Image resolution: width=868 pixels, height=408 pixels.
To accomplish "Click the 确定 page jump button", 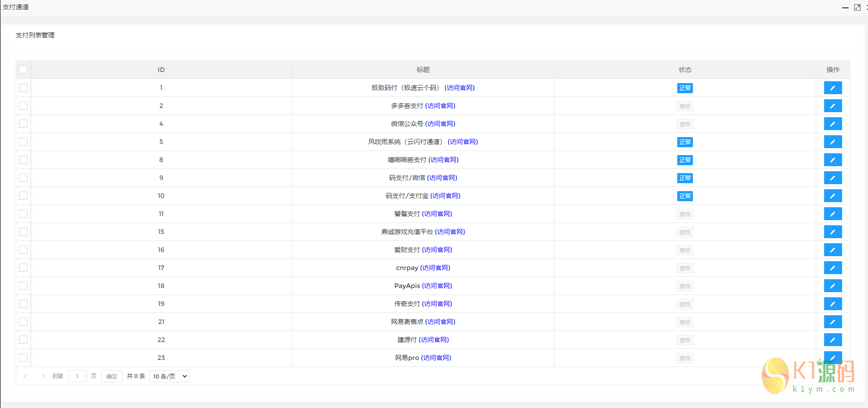I will coord(112,376).
